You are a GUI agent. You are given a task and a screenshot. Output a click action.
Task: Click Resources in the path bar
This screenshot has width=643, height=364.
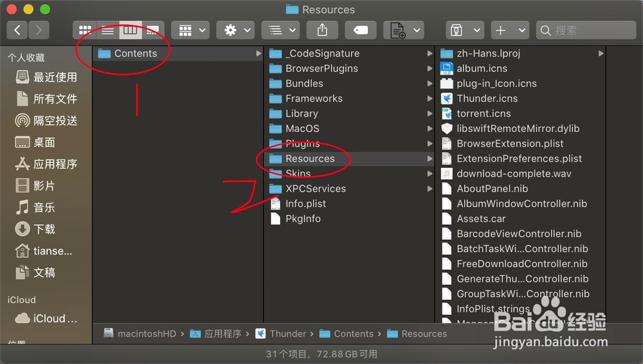click(417, 334)
